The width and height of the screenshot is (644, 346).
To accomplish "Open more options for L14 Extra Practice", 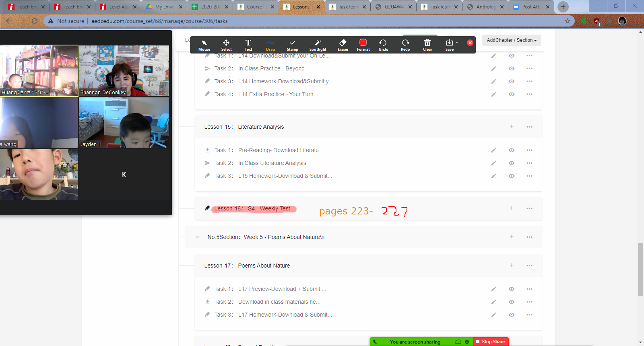I will pyautogui.click(x=529, y=95).
